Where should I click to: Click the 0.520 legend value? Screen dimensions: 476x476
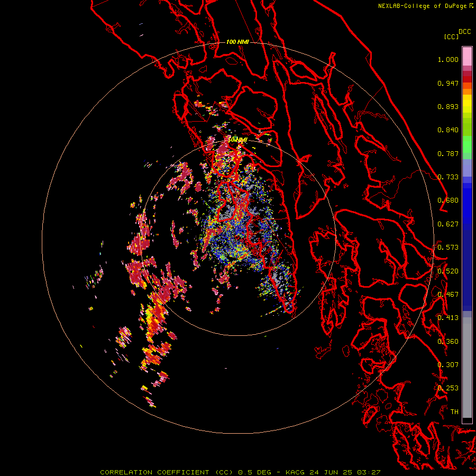pyautogui.click(x=448, y=271)
